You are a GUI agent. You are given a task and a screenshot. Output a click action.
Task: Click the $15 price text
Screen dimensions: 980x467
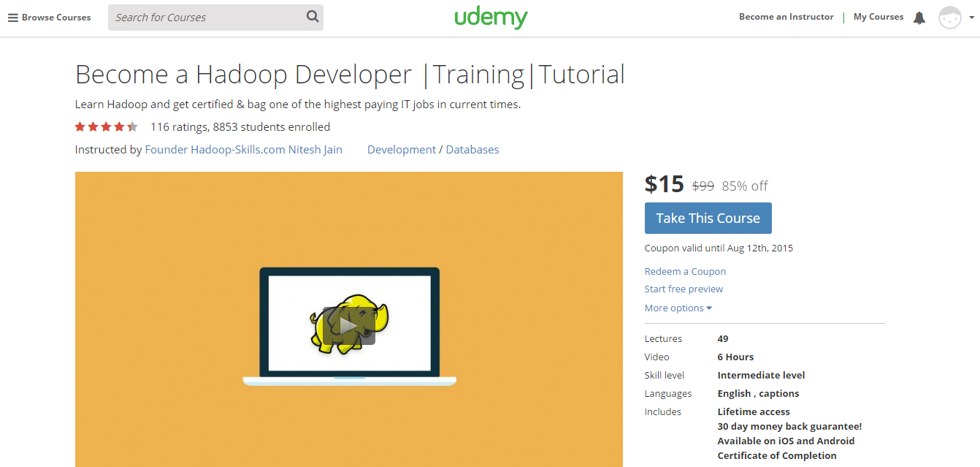click(665, 184)
